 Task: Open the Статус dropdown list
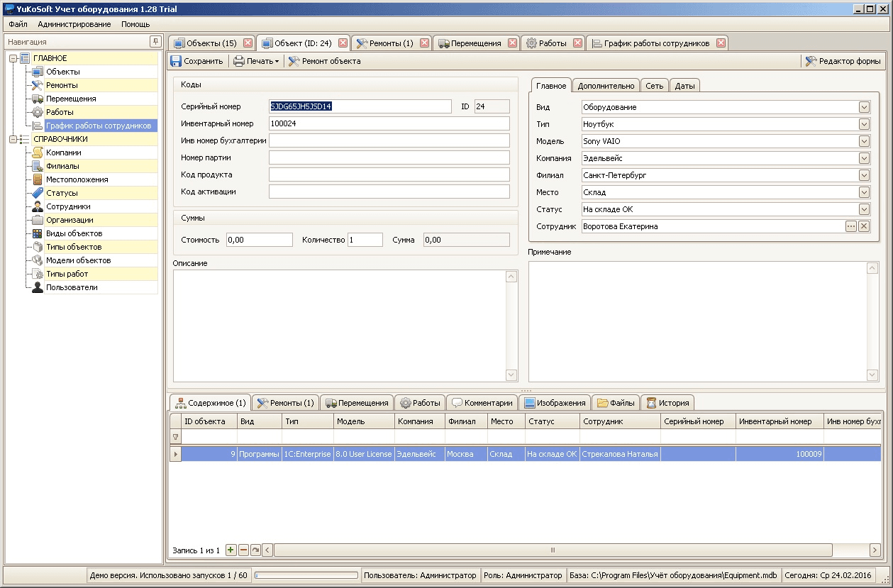point(864,209)
